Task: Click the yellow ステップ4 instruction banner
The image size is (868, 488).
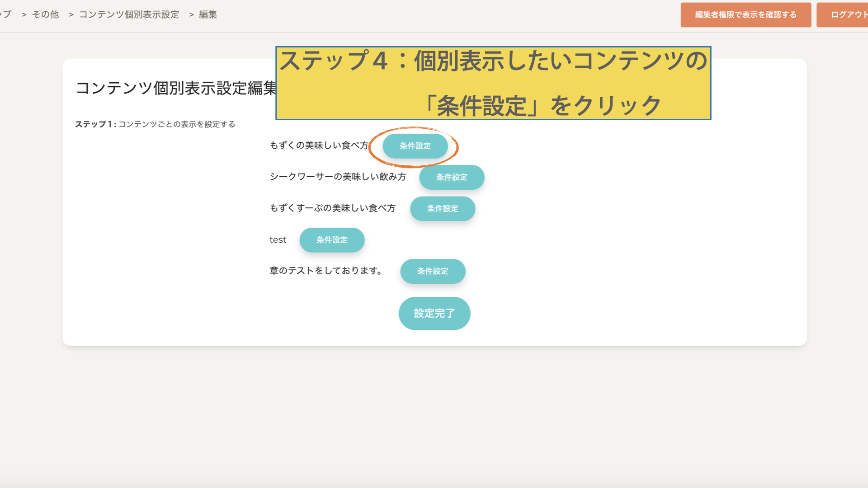Action: [493, 83]
